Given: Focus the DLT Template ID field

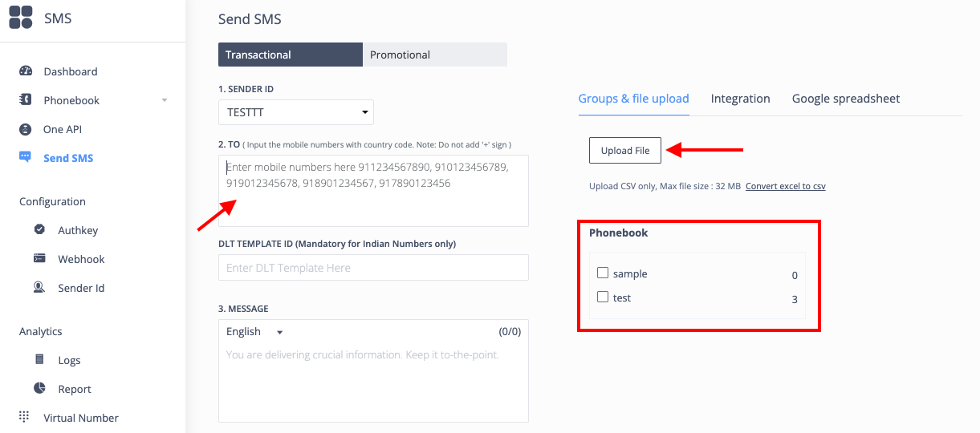Looking at the screenshot, I should tap(373, 268).
